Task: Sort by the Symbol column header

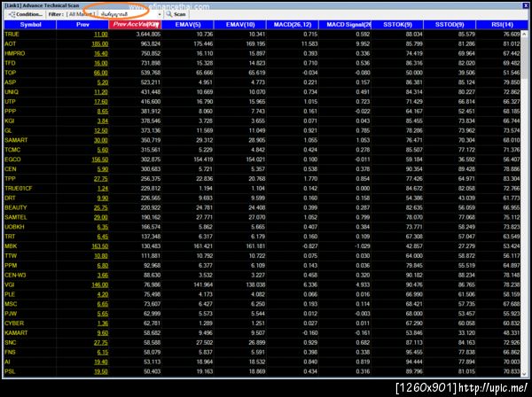Action: pyautogui.click(x=30, y=25)
